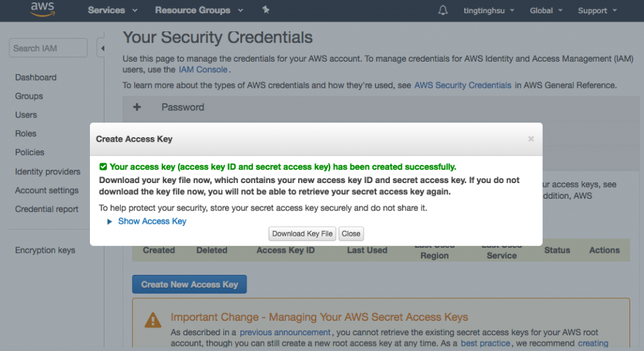Screen dimensions: 644x351
Task: Open the Support menu
Action: pos(597,11)
